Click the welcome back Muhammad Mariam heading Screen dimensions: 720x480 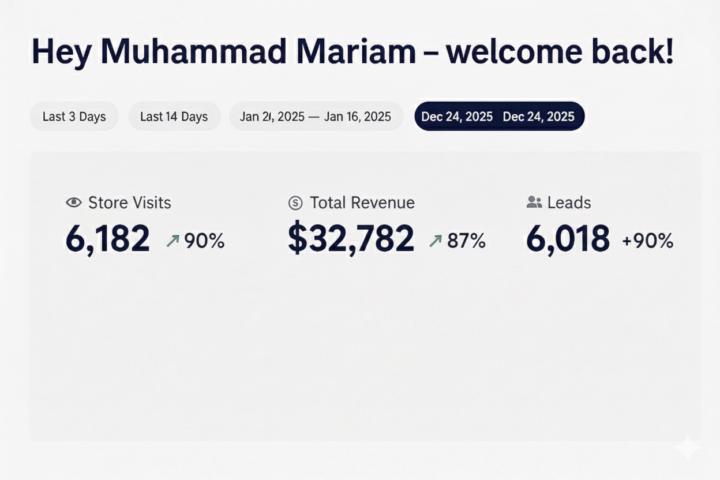[x=352, y=52]
